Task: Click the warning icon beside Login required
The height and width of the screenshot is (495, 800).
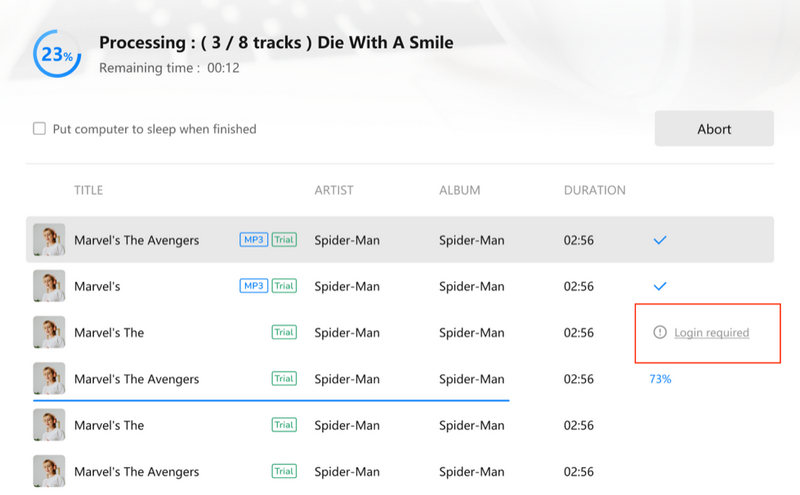Action: pos(659,333)
